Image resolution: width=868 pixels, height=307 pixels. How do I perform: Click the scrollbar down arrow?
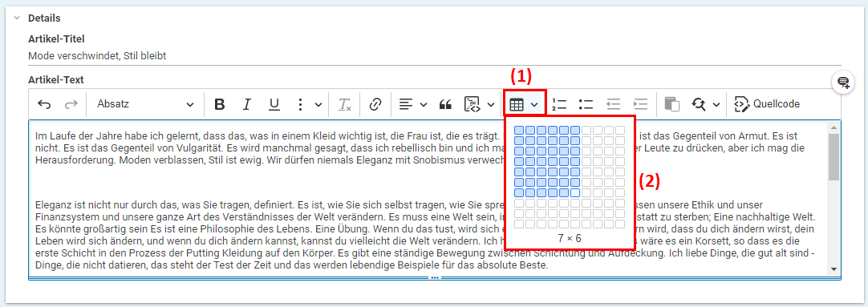[x=834, y=269]
